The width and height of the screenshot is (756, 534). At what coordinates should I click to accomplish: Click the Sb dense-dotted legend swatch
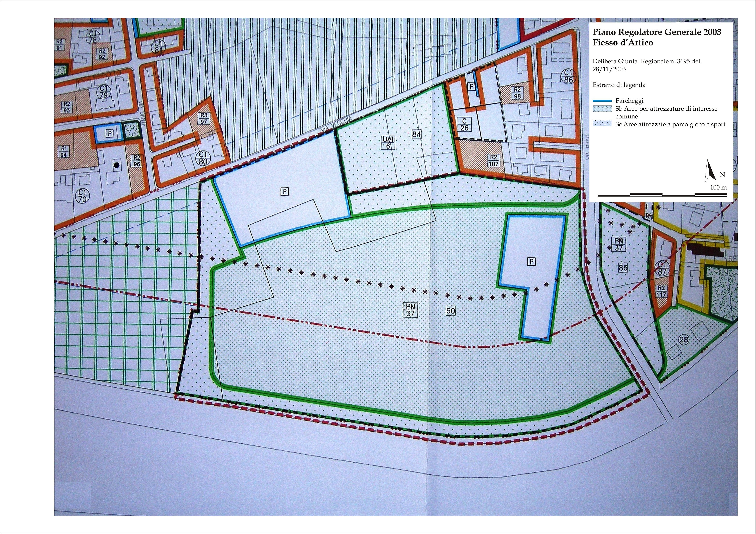(x=602, y=109)
